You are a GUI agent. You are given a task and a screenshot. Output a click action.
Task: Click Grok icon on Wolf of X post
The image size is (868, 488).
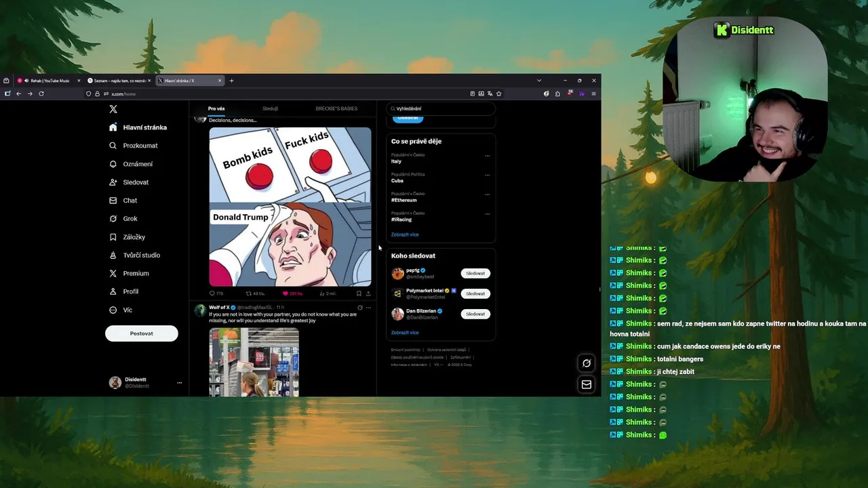point(360,308)
